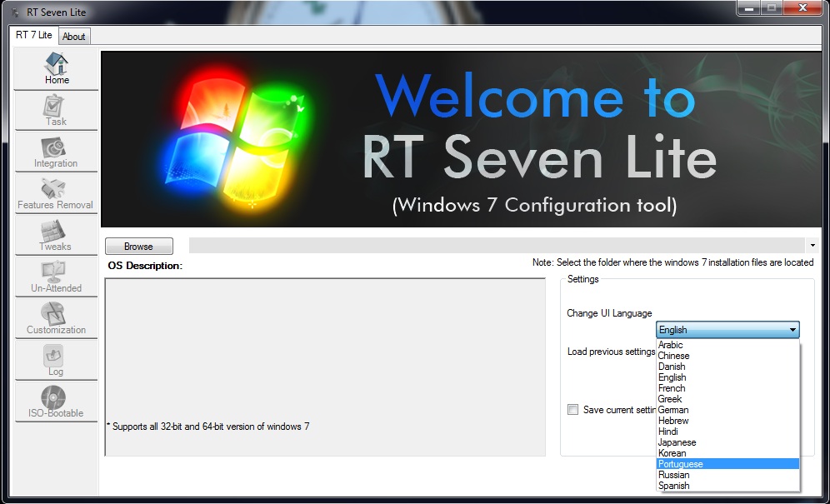Enable Save current settings checkbox
The image size is (830, 504).
click(x=572, y=409)
